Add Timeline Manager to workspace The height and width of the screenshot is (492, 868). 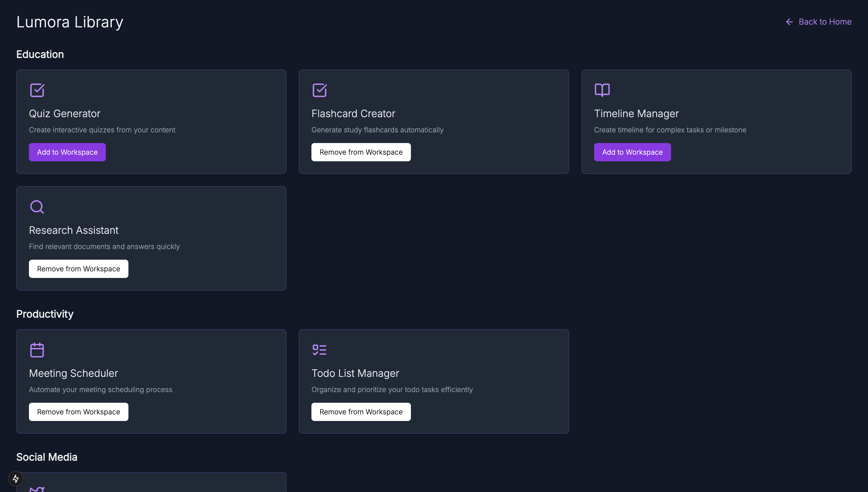tap(632, 152)
